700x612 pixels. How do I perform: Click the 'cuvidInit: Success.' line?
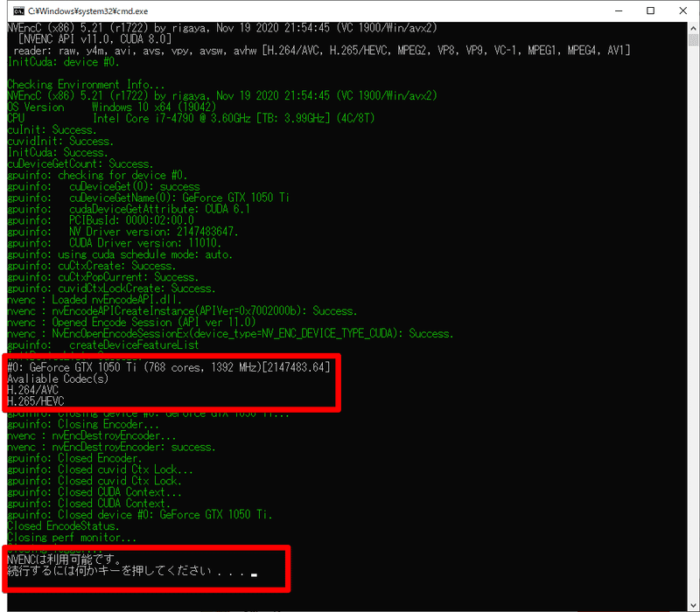tap(60, 141)
